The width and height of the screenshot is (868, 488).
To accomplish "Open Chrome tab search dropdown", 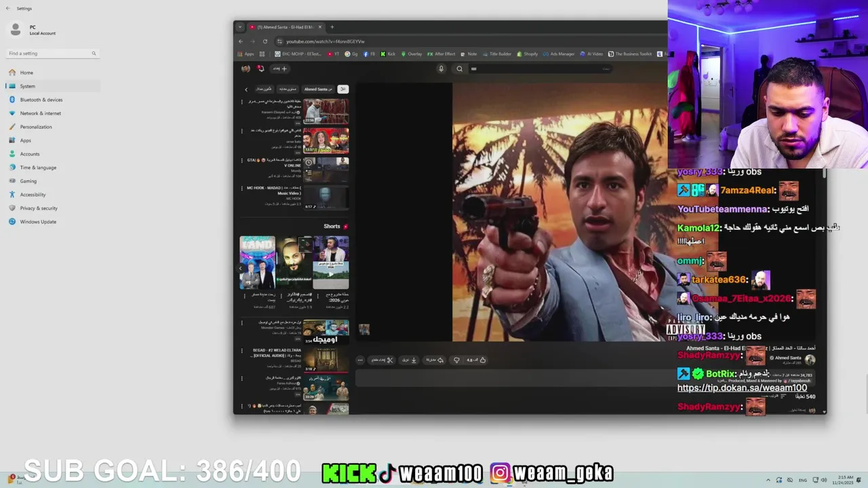I will click(239, 27).
